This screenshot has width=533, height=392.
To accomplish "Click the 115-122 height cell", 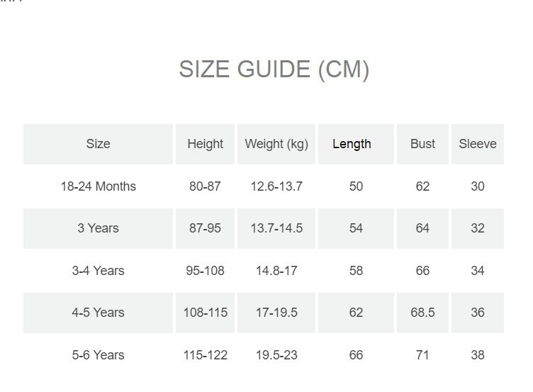I will (206, 355).
